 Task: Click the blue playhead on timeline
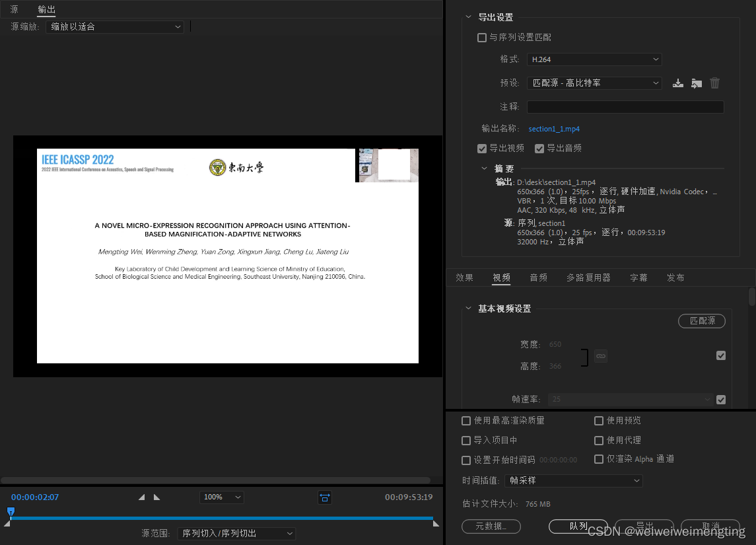click(11, 511)
